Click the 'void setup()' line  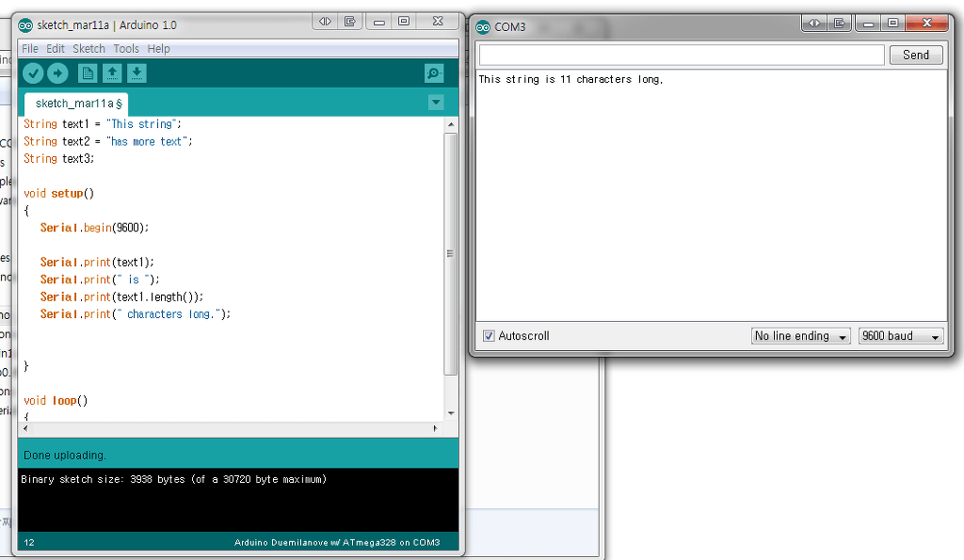pyautogui.click(x=59, y=193)
